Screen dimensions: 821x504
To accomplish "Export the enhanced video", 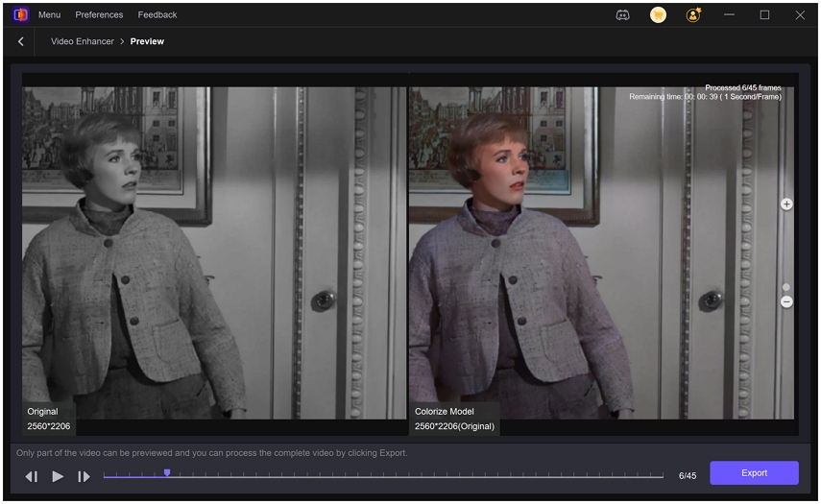I will 754,472.
